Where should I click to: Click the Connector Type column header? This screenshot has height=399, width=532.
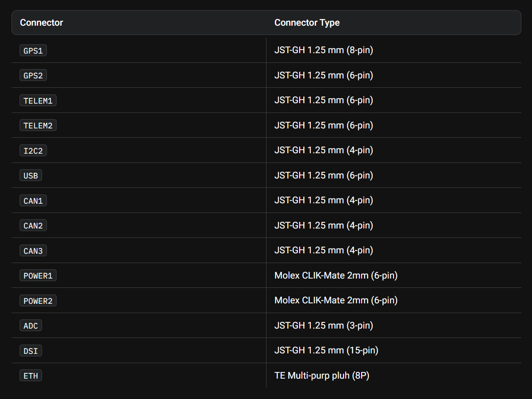(x=307, y=23)
